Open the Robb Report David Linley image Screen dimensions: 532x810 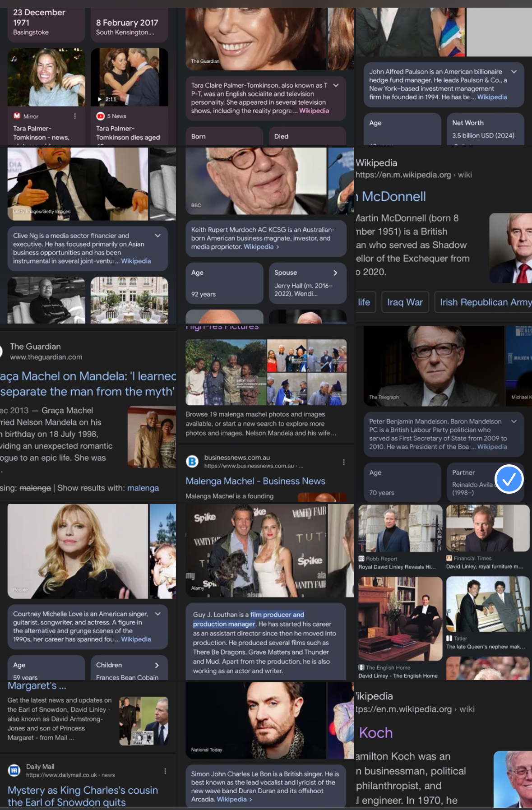tap(400, 528)
